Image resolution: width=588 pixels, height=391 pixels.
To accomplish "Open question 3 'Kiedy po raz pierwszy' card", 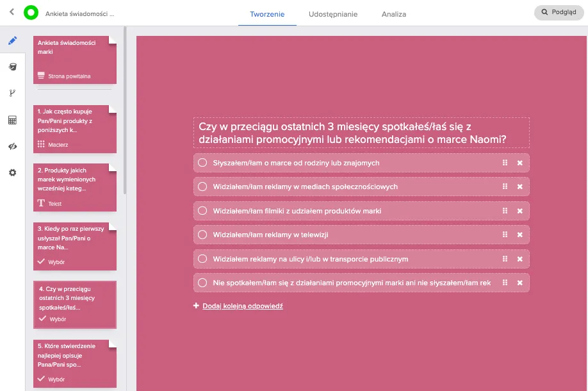I will (75, 246).
